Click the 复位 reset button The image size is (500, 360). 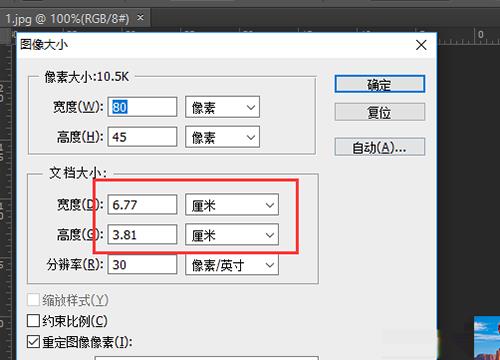pos(380,112)
